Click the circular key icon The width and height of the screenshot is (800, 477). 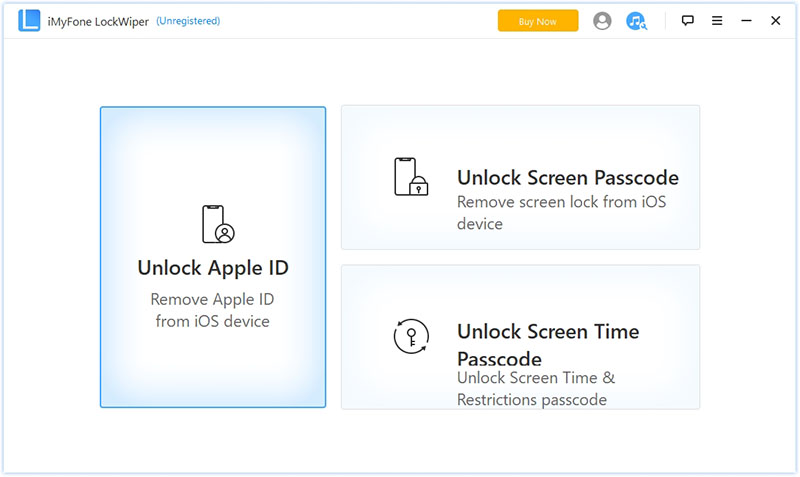click(x=411, y=336)
